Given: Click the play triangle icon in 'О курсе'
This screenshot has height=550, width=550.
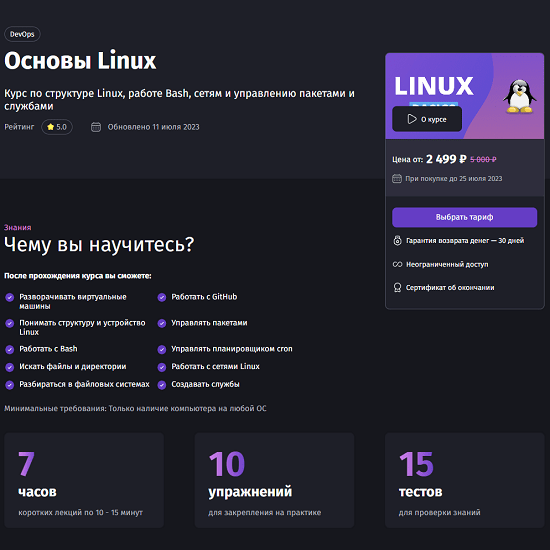Looking at the screenshot, I should point(412,119).
